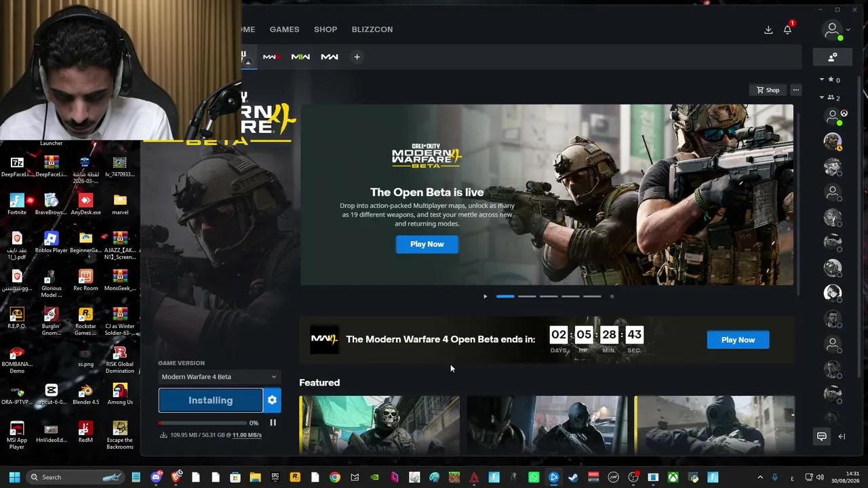Select the Roblox Player desktop icon
This screenshot has height=488, width=868.
click(x=52, y=241)
